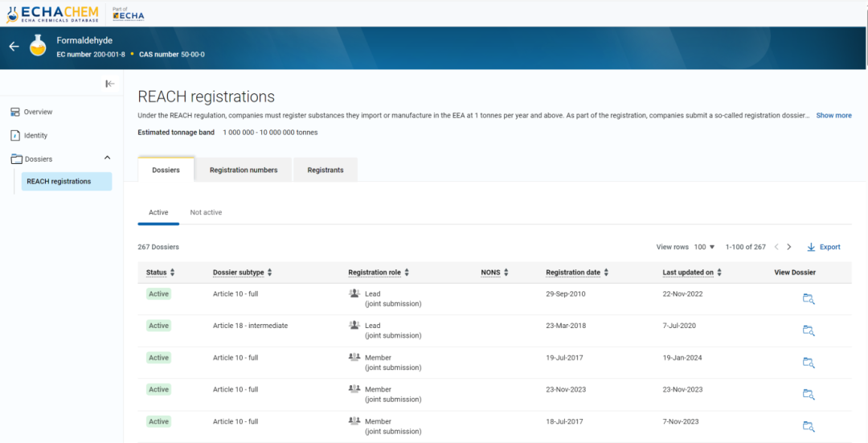Image resolution: width=868 pixels, height=443 pixels.
Task: View dossier registered on 23-Nov-2023
Action: tap(809, 394)
